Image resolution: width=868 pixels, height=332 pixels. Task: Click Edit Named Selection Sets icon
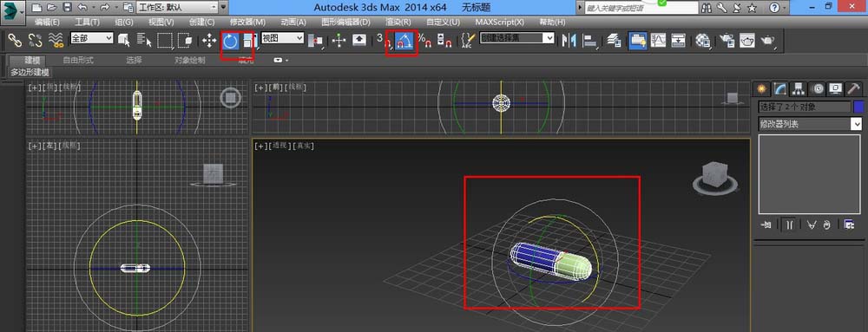[469, 41]
